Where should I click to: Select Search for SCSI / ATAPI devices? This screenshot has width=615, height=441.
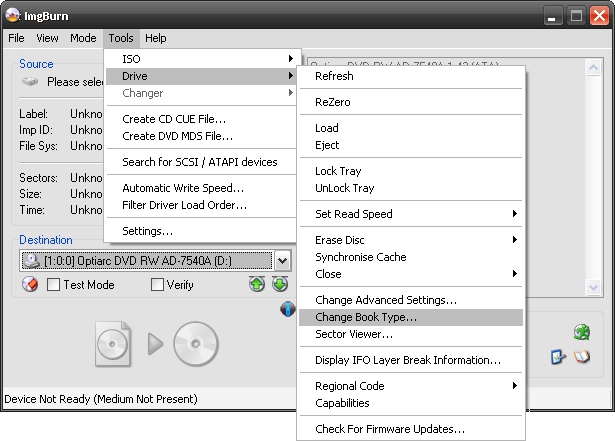201,162
